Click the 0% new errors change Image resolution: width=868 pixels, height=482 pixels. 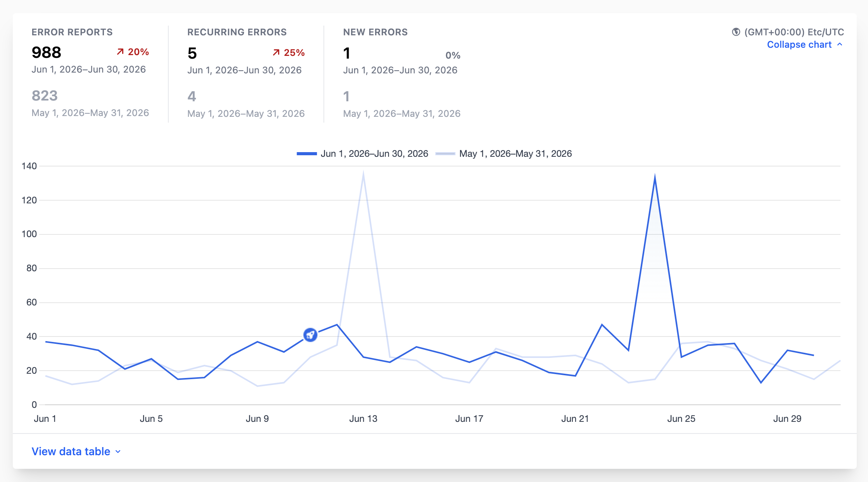click(453, 55)
